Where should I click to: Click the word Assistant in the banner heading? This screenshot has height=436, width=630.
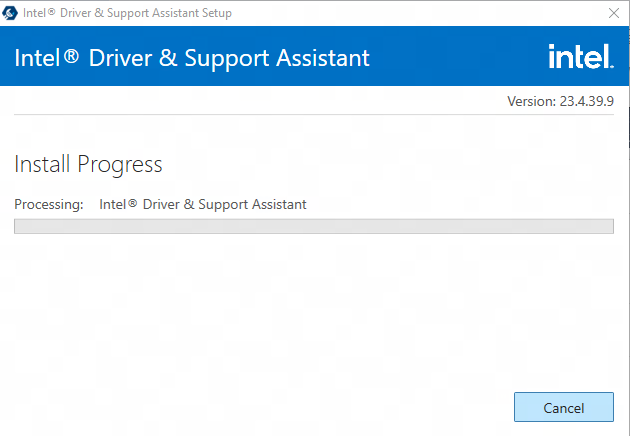pyautogui.click(x=323, y=58)
